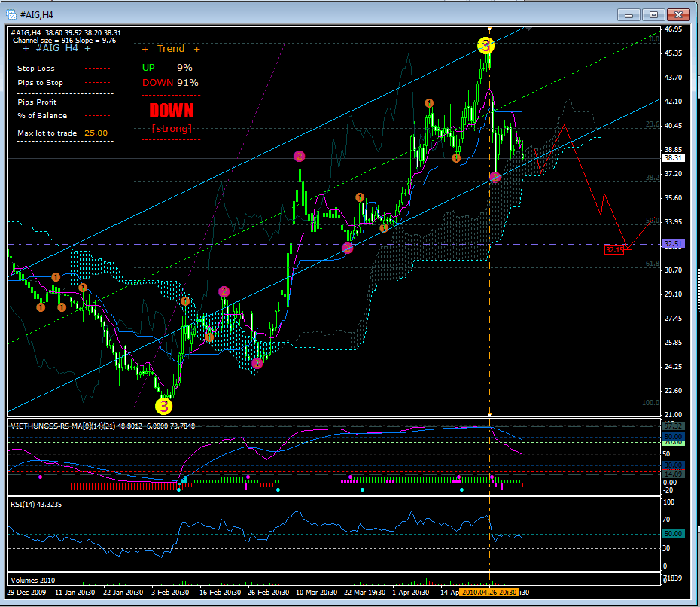
Task: Click the highlighted date 2010.04.26 20:30 on time axis
Action: click(489, 592)
